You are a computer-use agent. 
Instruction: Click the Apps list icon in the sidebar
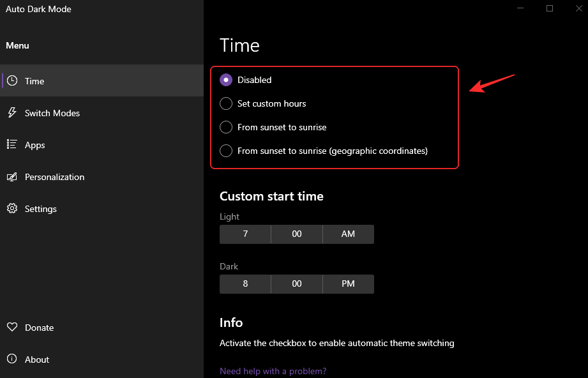(x=11, y=144)
